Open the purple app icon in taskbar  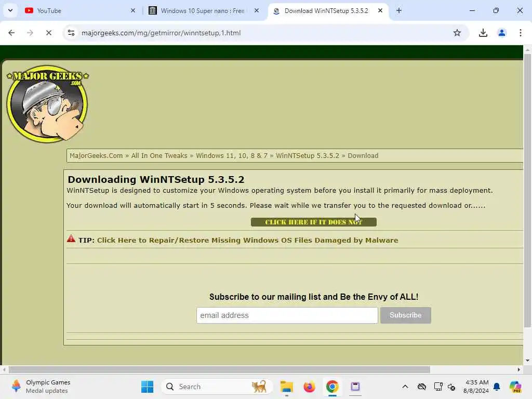[355, 387]
